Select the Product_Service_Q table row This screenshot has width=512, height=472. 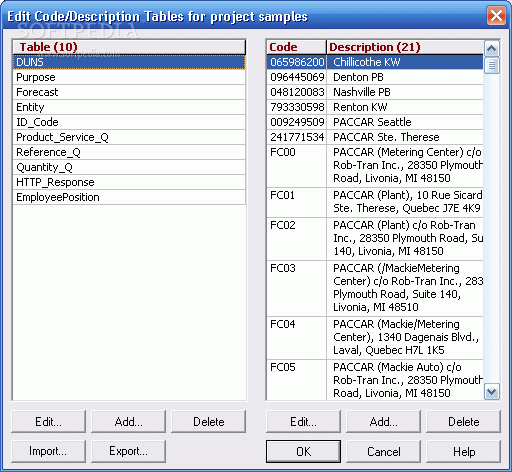[129, 137]
